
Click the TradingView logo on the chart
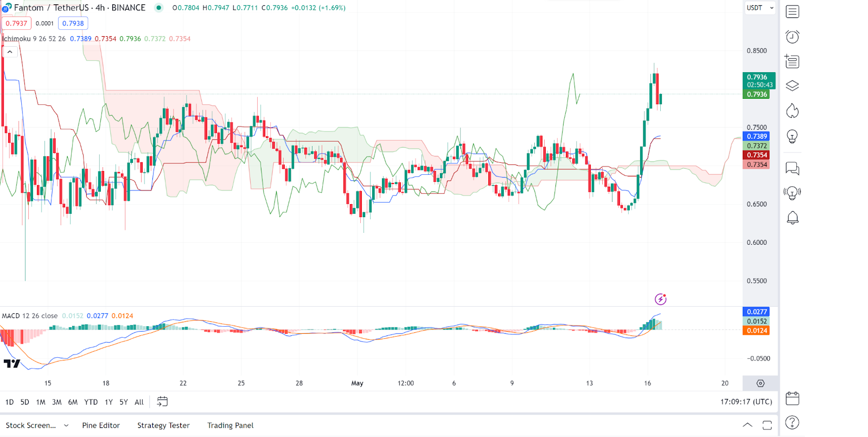[x=12, y=363]
